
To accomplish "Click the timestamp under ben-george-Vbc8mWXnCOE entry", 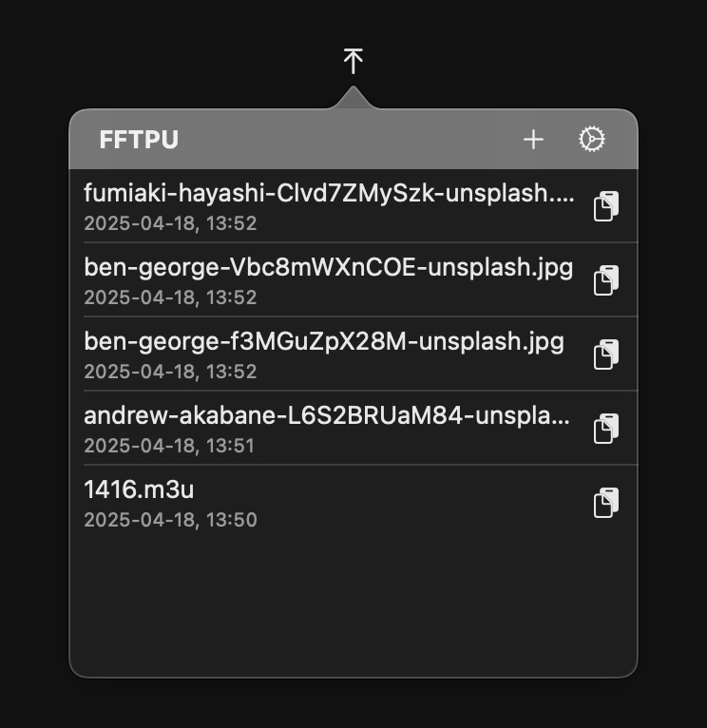I will coord(170,297).
